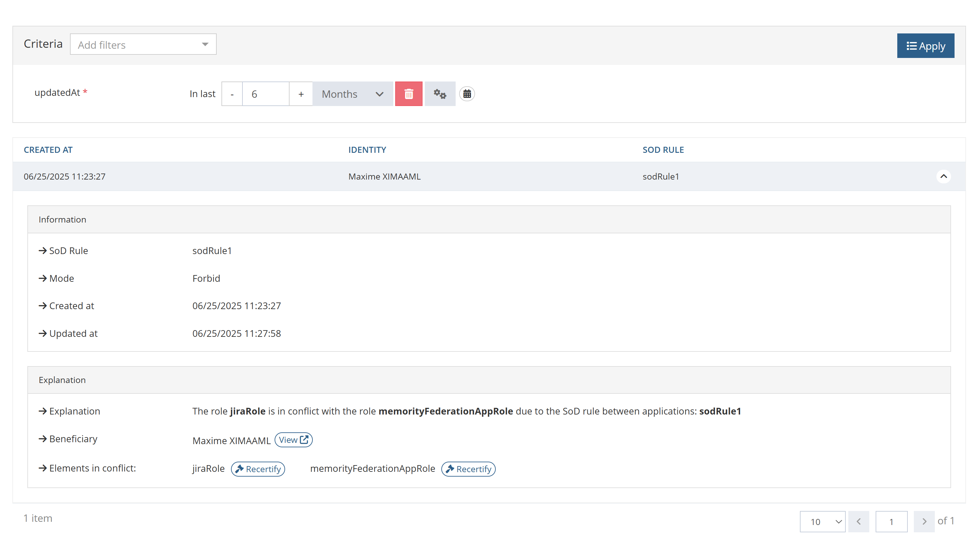The image size is (980, 553).
Task: Delete the updatedAt filter with trash icon
Action: 409,94
